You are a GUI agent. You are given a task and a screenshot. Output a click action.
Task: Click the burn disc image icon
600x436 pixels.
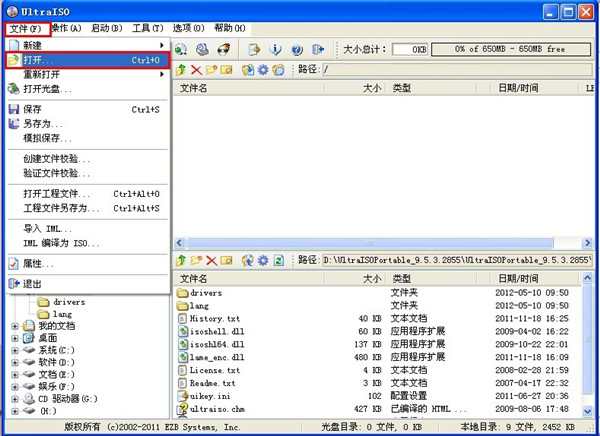pos(224,49)
